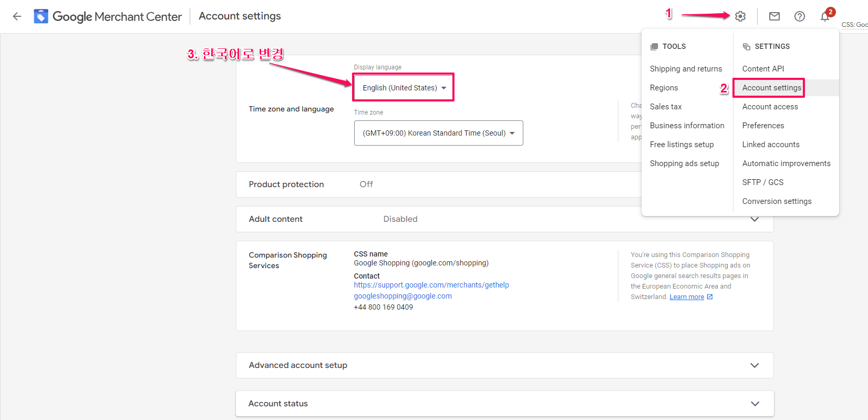Open the mail envelope icon
The width and height of the screenshot is (868, 420).
click(774, 16)
